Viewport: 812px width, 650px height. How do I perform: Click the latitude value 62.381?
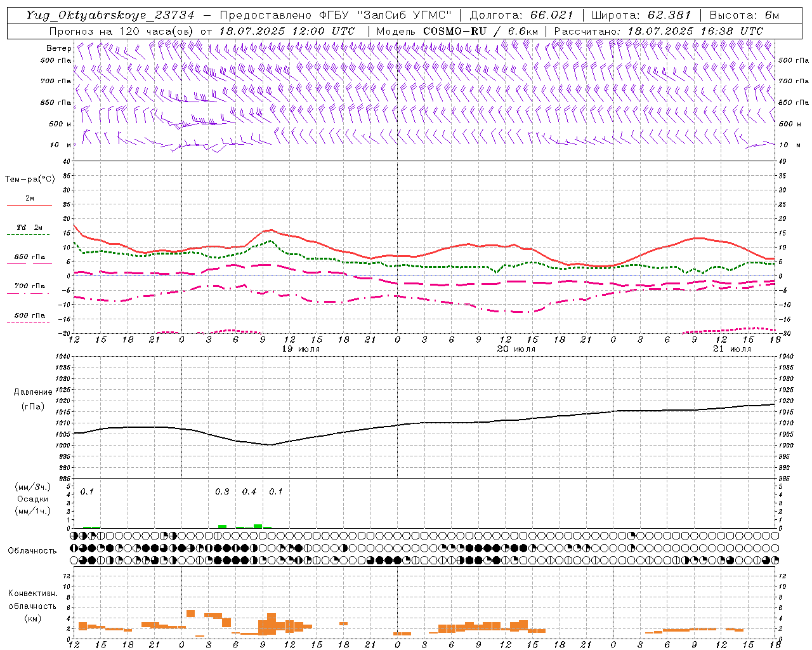tap(669, 15)
